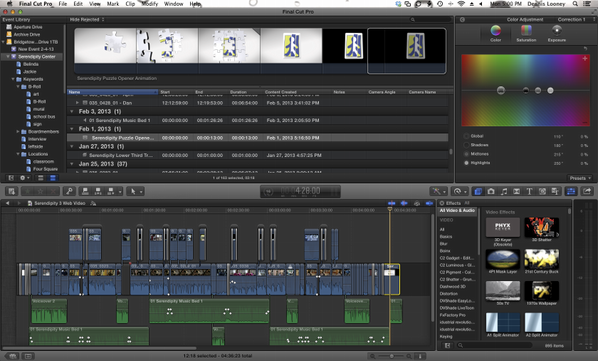
Task: Mark clip as Favorite with green star
Action: tap(28, 191)
